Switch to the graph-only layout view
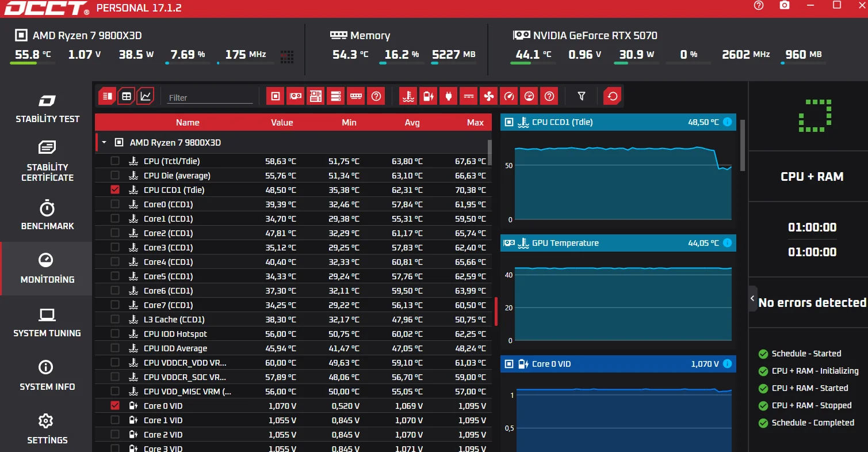Viewport: 868px width, 452px height. (x=146, y=96)
